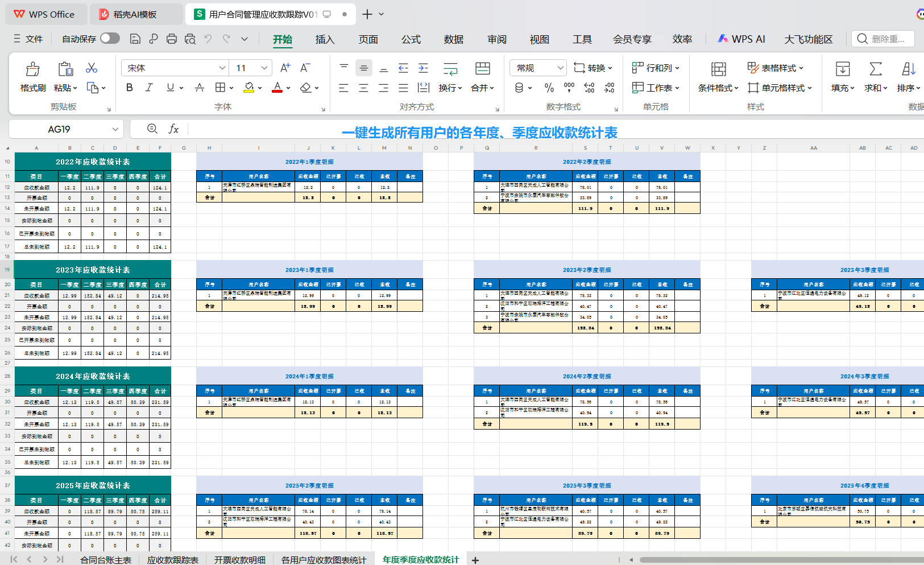
Task: Click the Print icon in quick toolbar
Action: coord(172,39)
